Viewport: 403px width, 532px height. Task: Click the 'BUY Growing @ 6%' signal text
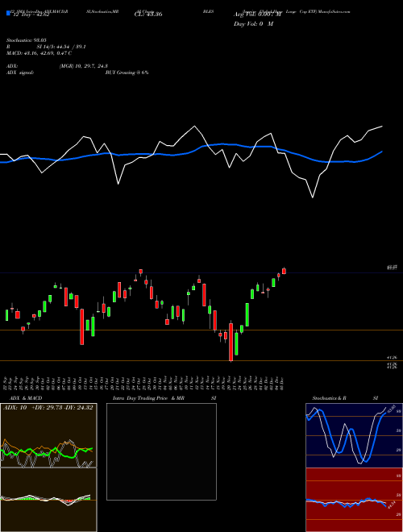coord(127,73)
